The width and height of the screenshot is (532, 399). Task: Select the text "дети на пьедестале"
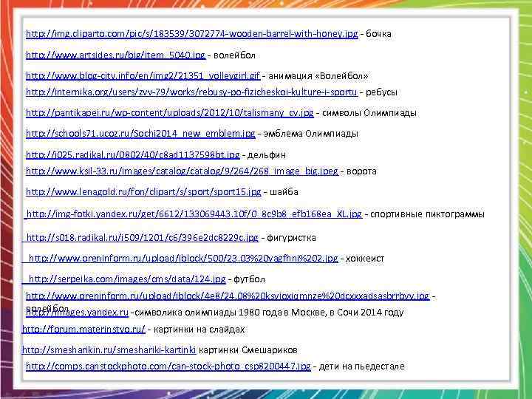point(361,366)
